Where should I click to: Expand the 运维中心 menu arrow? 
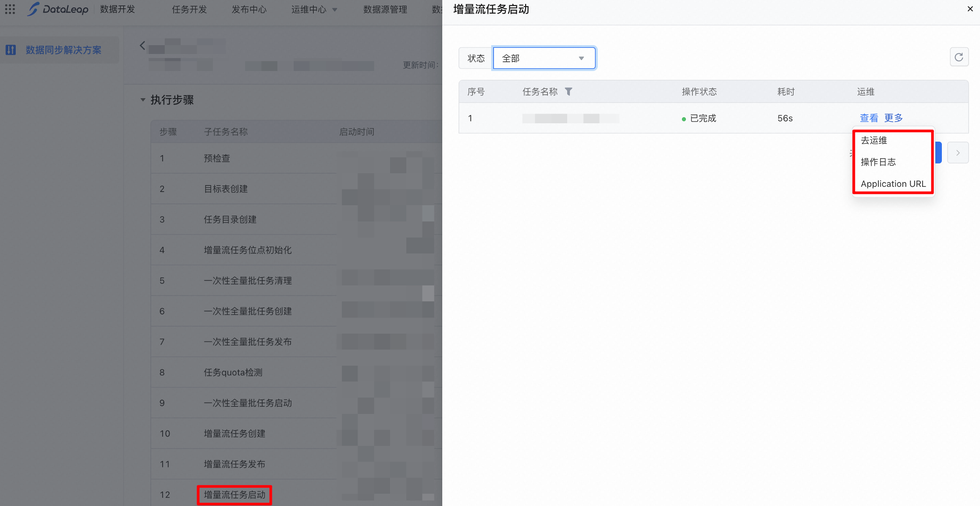click(x=335, y=10)
